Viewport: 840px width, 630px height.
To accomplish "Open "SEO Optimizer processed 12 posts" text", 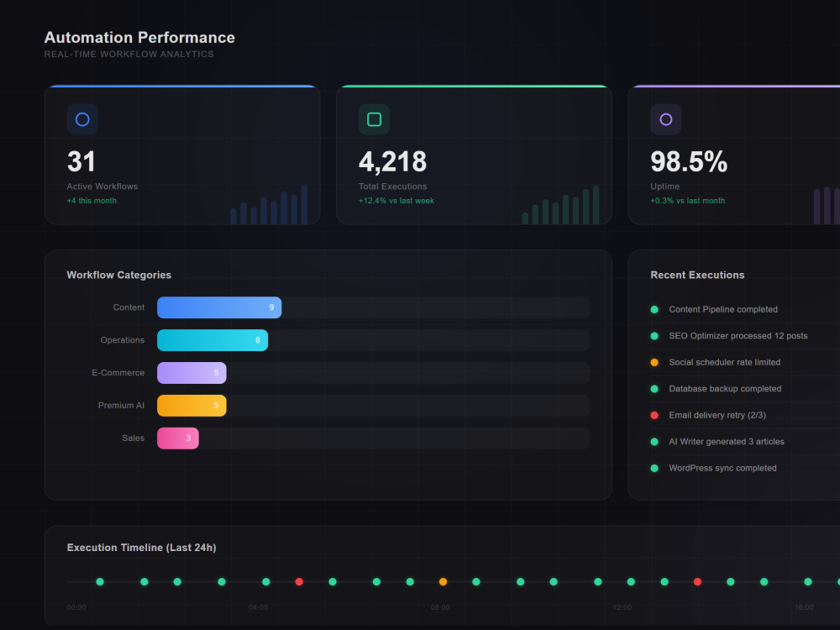I will point(738,336).
